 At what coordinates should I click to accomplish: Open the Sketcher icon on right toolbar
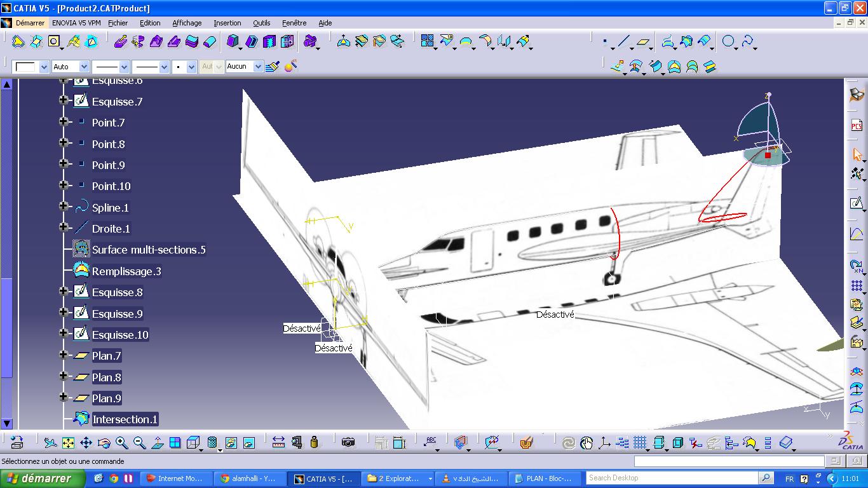coord(857,203)
